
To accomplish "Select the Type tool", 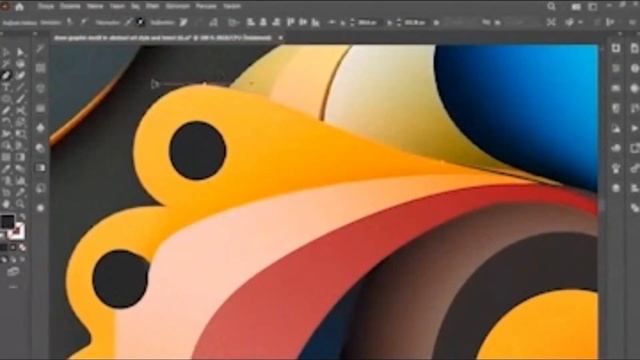I will [x=6, y=87].
